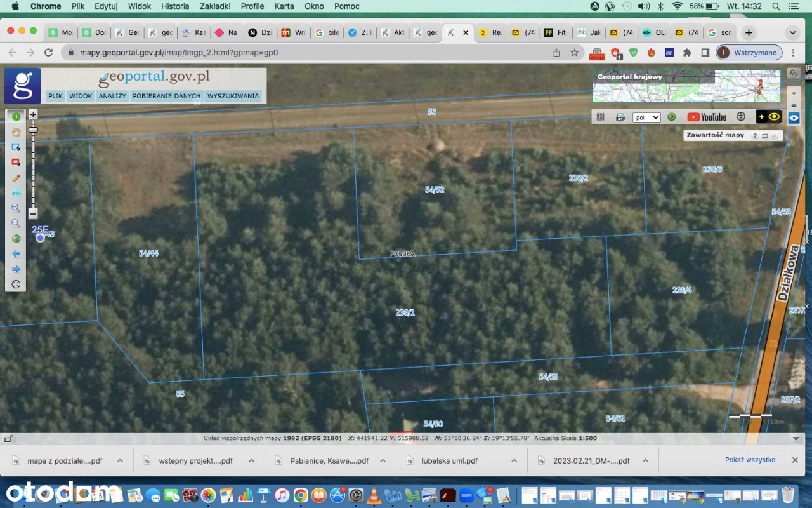The height and width of the screenshot is (508, 812).
Task: Open the pol language dropdown
Action: click(646, 117)
